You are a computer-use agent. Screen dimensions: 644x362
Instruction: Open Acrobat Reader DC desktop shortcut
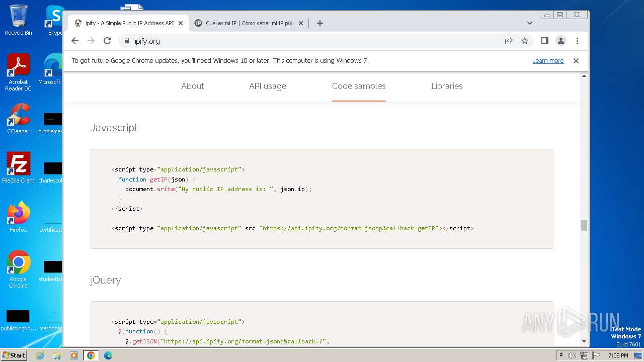pos(18,72)
